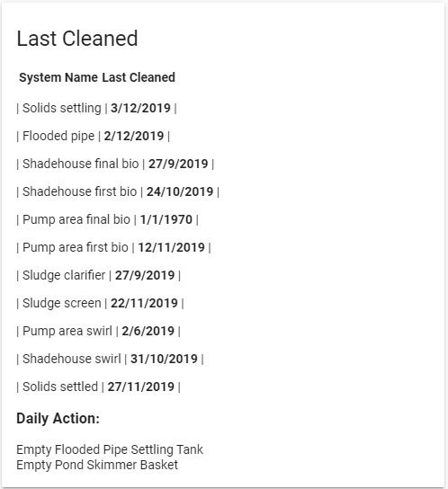Select the 1/1/1970 date
The image size is (448, 489).
pos(166,219)
